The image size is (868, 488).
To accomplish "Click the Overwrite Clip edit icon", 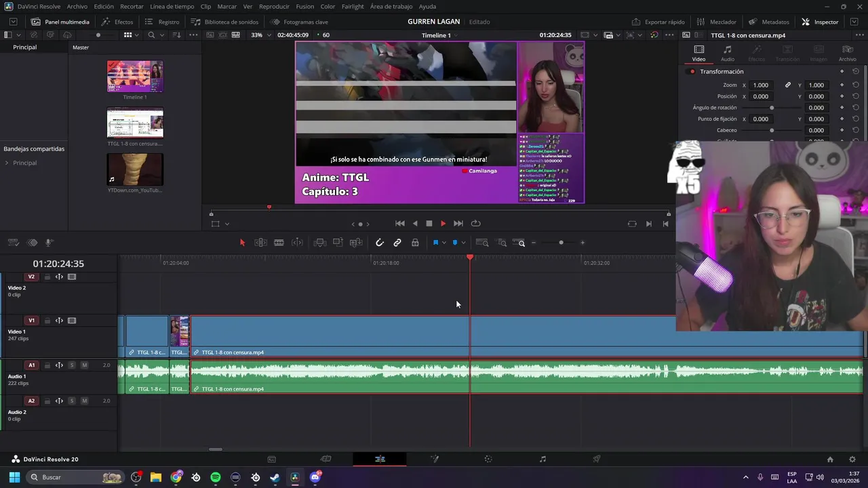I will click(338, 243).
